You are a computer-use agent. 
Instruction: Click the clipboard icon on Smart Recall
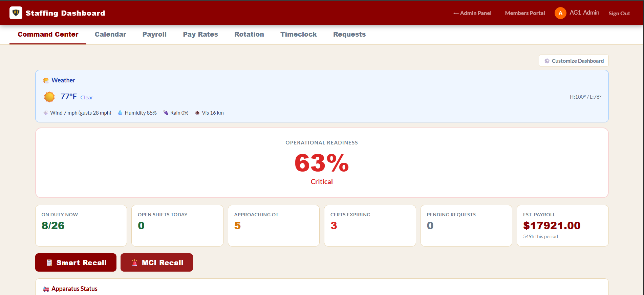click(49, 263)
